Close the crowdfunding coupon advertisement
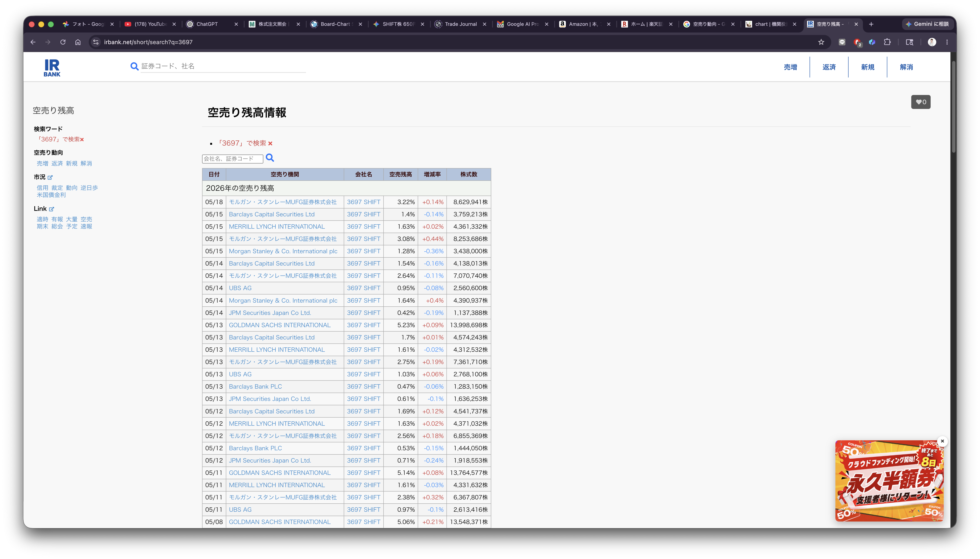Image resolution: width=980 pixels, height=559 pixels. click(x=942, y=441)
